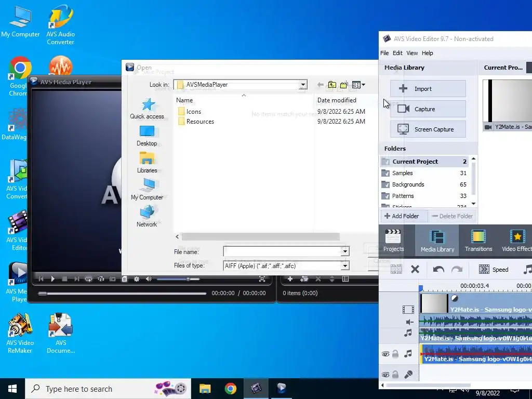Select Libraries in Open dialog sidebar
532x399 pixels.
point(147,163)
